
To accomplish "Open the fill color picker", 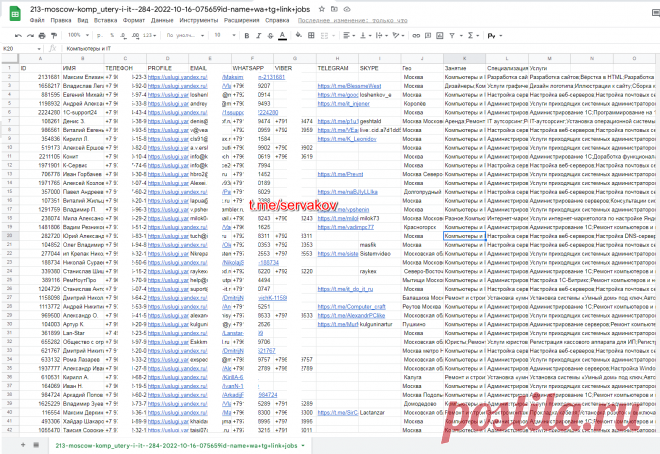I will (x=298, y=36).
